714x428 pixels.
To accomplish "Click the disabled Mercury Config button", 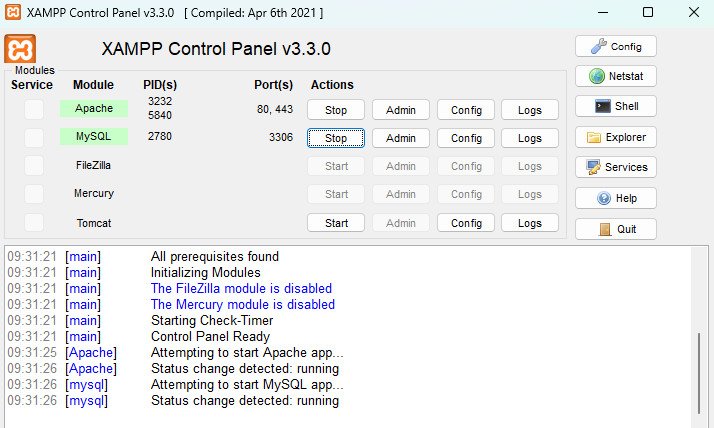I will point(466,194).
